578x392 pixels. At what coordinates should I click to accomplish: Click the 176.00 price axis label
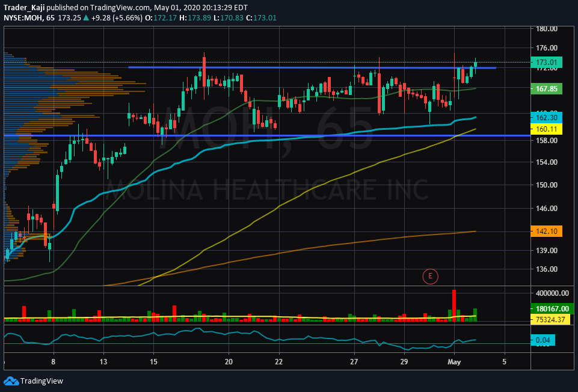546,47
